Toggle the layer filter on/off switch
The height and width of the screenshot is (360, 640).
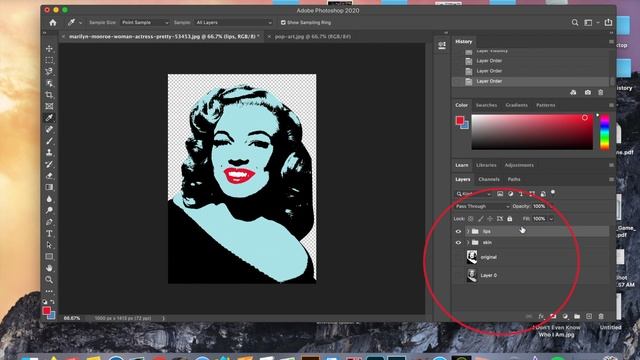click(x=553, y=192)
